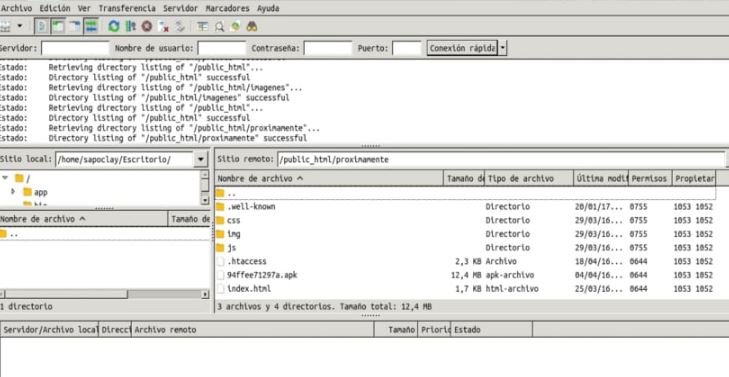
Task: Click the Conexión rápida button
Action: coord(463,48)
